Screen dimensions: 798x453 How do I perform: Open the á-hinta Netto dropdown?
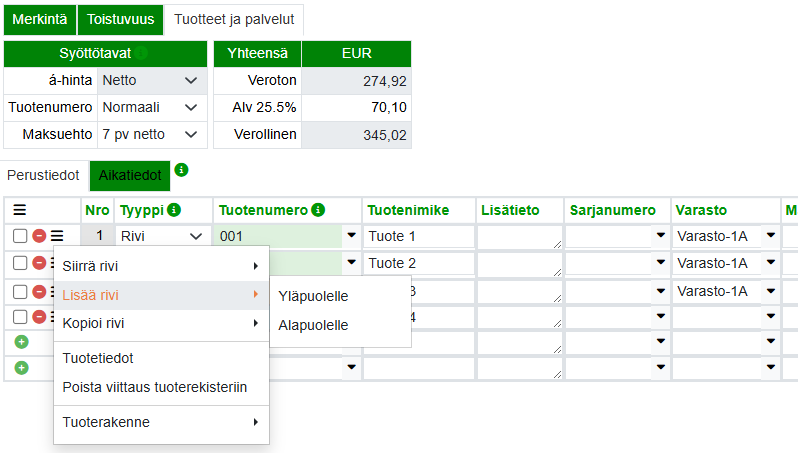pyautogui.click(x=150, y=81)
